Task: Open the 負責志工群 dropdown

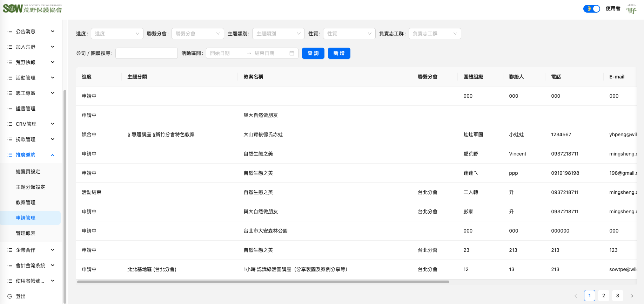Action: click(x=435, y=34)
